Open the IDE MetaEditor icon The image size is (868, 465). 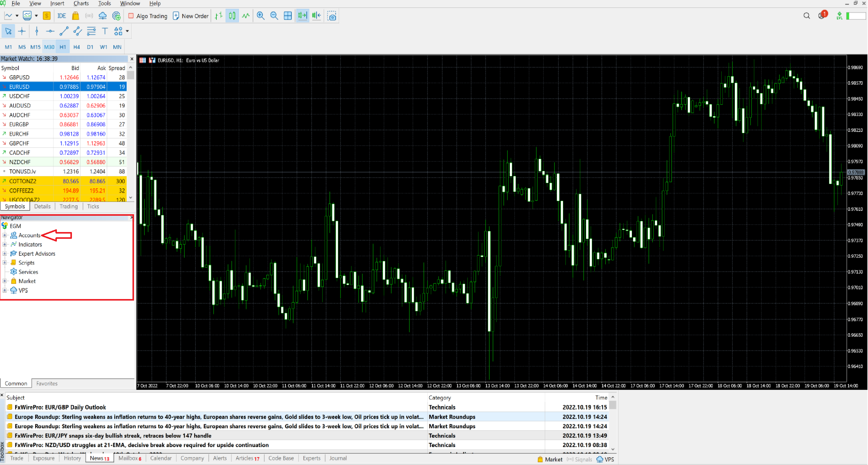61,16
